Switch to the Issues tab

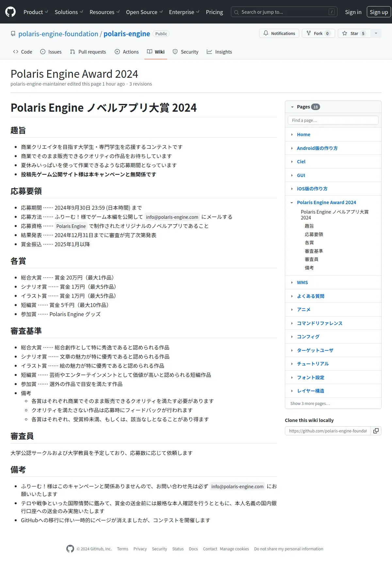[x=51, y=52]
